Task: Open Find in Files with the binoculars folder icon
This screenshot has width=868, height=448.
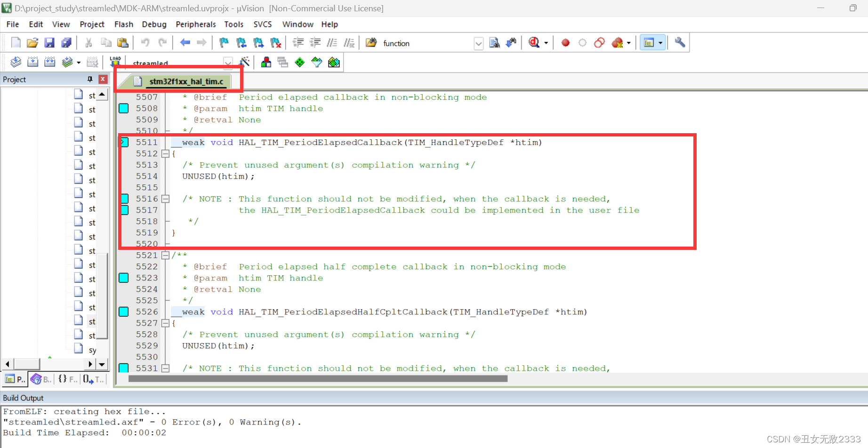Action: pyautogui.click(x=371, y=43)
